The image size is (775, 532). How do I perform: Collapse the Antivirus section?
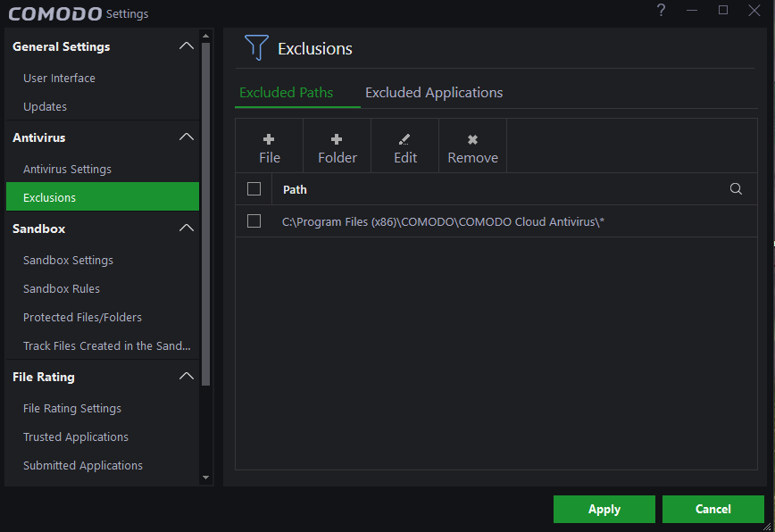(x=186, y=137)
